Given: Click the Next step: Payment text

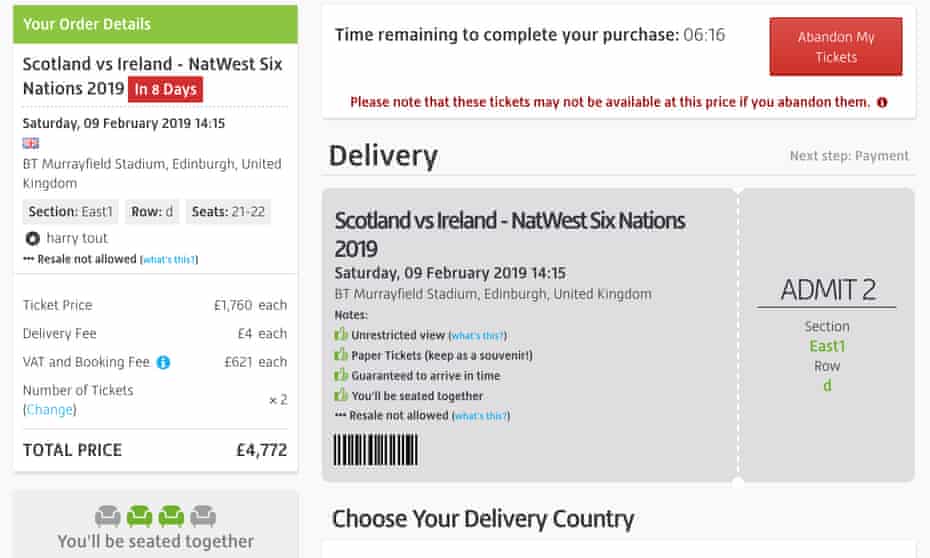Looking at the screenshot, I should pyautogui.click(x=849, y=156).
